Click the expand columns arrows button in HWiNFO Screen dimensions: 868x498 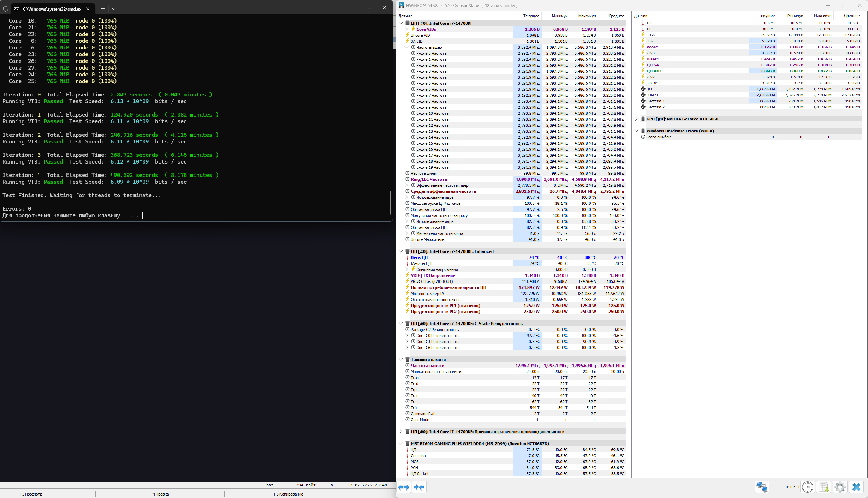tap(404, 487)
